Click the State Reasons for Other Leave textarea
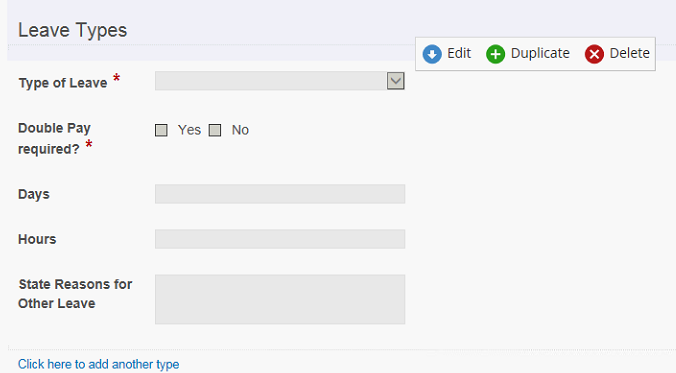This screenshot has height=373, width=676. click(280, 299)
